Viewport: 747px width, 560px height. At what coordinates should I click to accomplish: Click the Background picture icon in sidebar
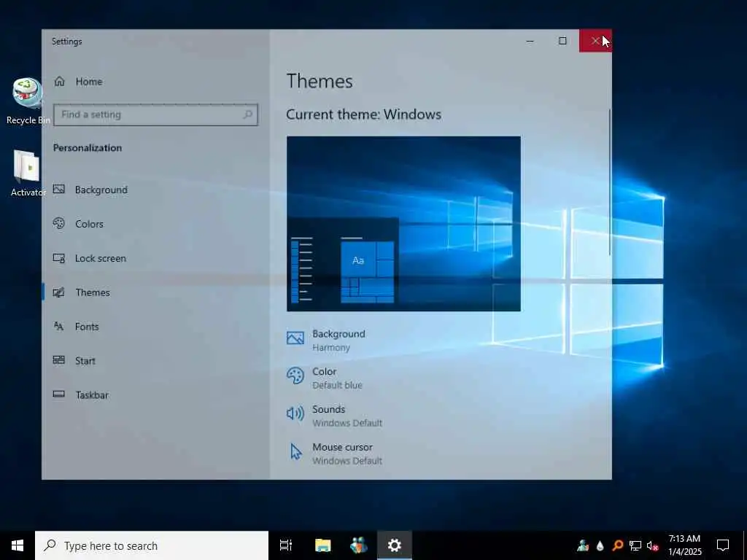coord(58,189)
